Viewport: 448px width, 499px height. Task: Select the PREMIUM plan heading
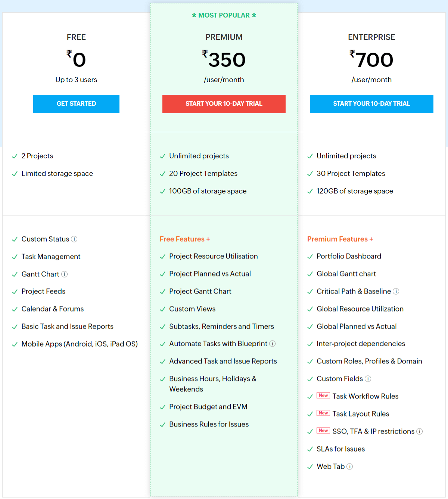coord(224,37)
